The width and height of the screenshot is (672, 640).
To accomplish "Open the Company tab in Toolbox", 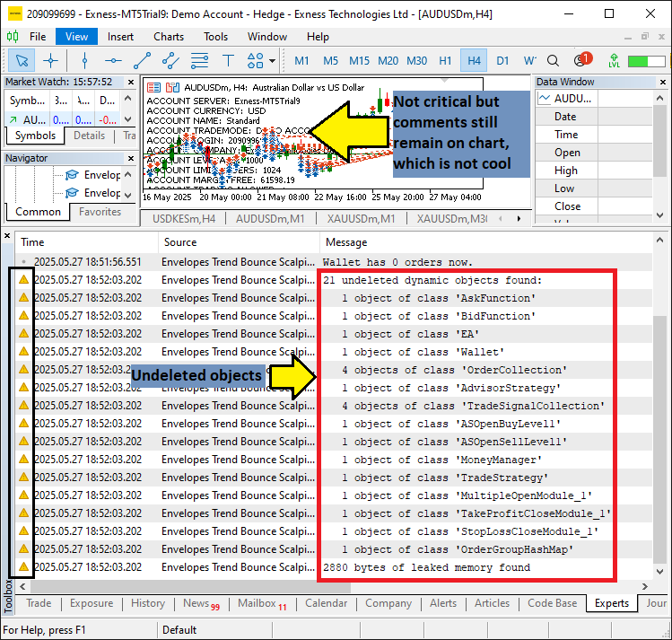I will tap(388, 603).
